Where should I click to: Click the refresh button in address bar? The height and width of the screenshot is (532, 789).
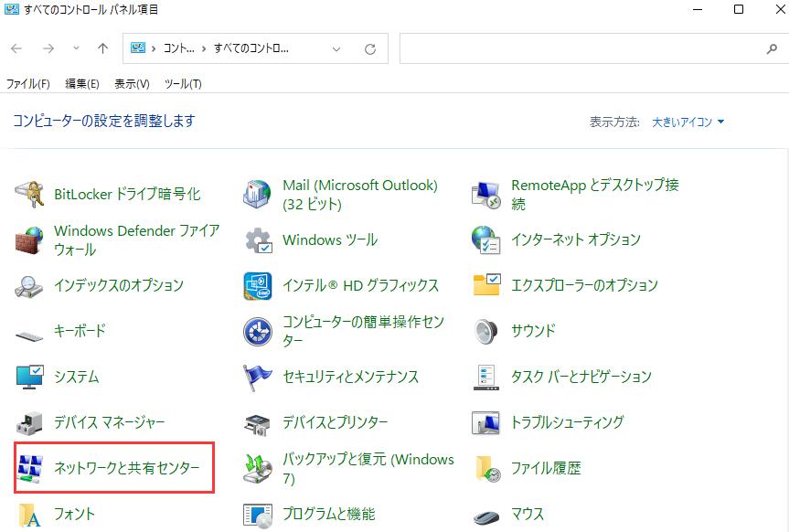tap(370, 49)
